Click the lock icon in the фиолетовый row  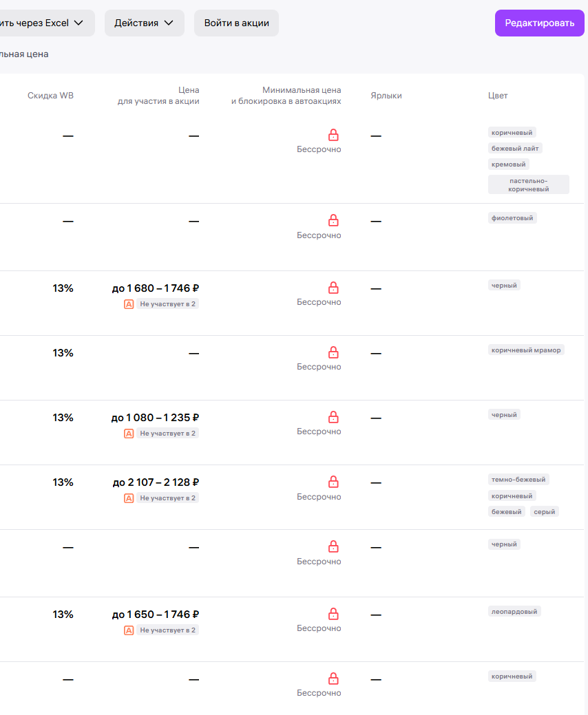tap(333, 220)
